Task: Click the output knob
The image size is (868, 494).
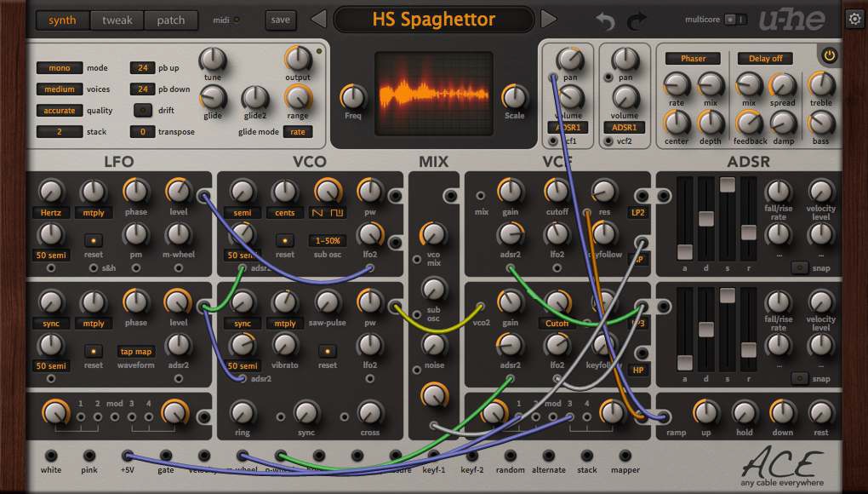Action: tap(298, 59)
